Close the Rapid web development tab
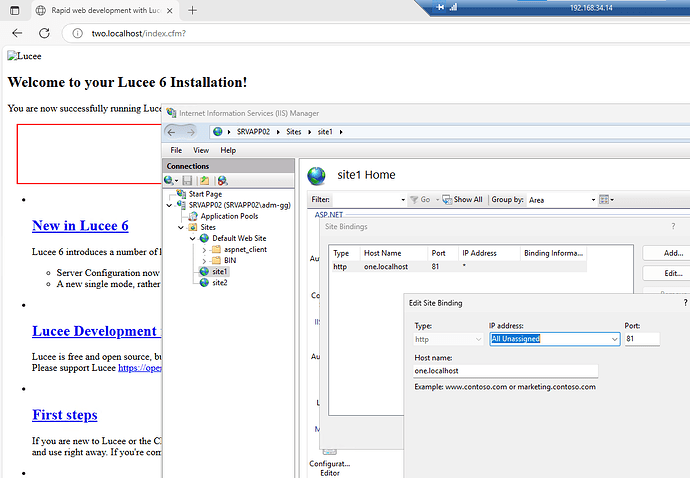The image size is (690, 478). click(x=169, y=11)
